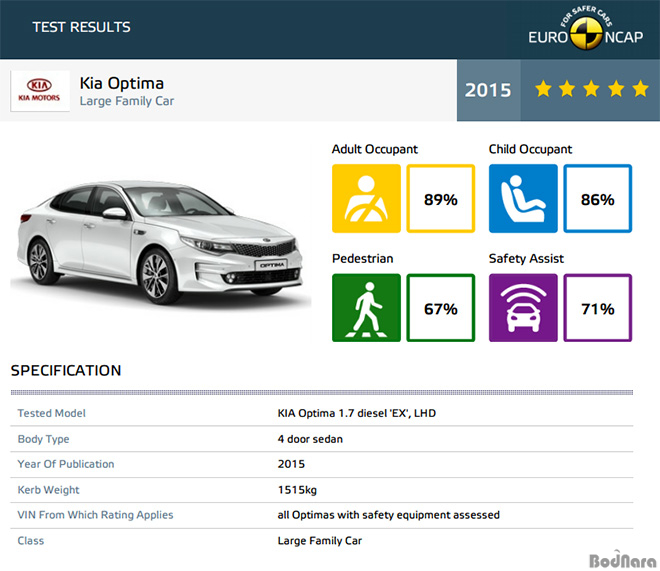Click the Large Family Car class value
660x571 pixels.
[x=320, y=541]
